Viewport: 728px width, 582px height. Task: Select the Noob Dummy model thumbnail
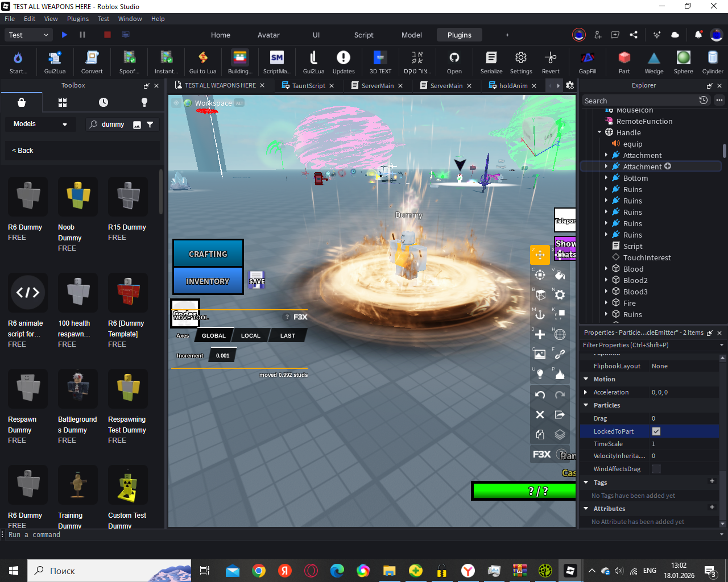[x=78, y=197]
